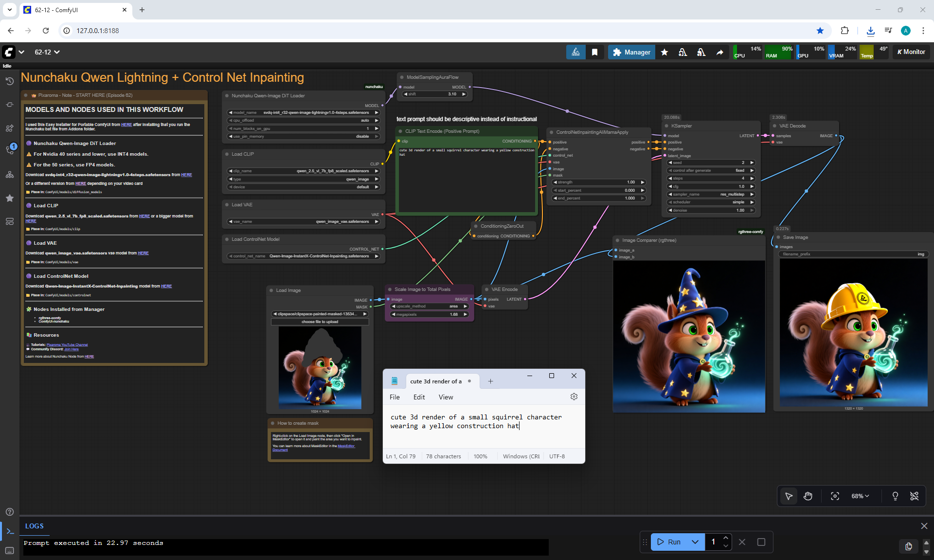Click the lightbulb focus mode icon
This screenshot has height=560, width=934.
tap(895, 496)
